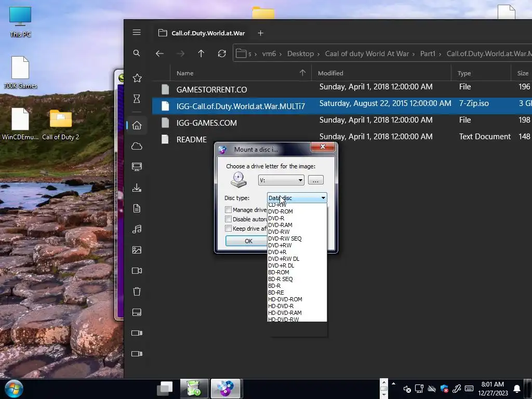Toggle the Manage drive checkbox

(x=229, y=210)
